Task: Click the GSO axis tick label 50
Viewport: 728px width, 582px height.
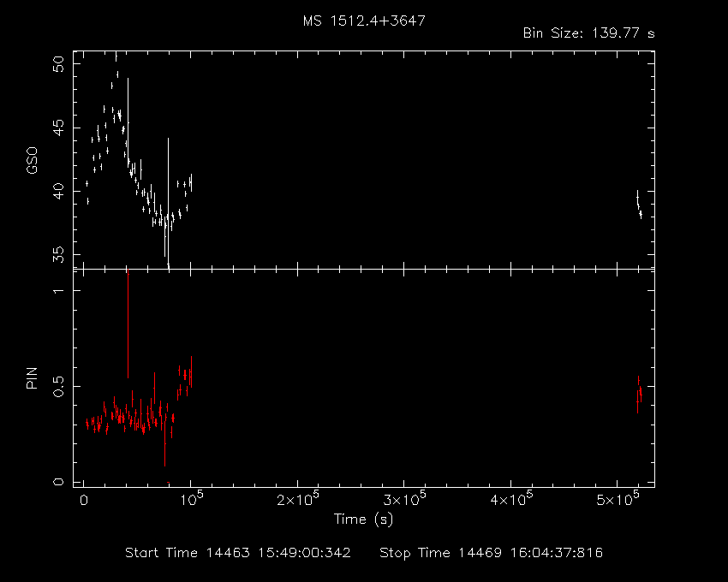Action: click(x=59, y=64)
